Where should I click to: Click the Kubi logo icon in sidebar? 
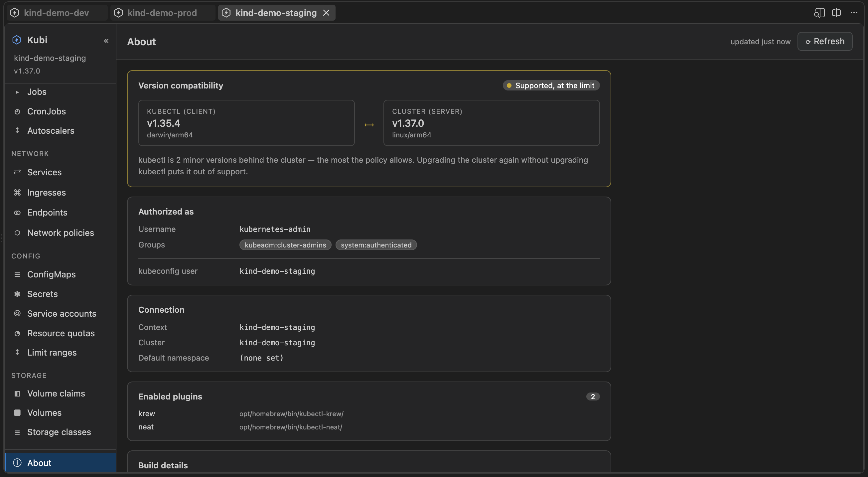(x=17, y=40)
